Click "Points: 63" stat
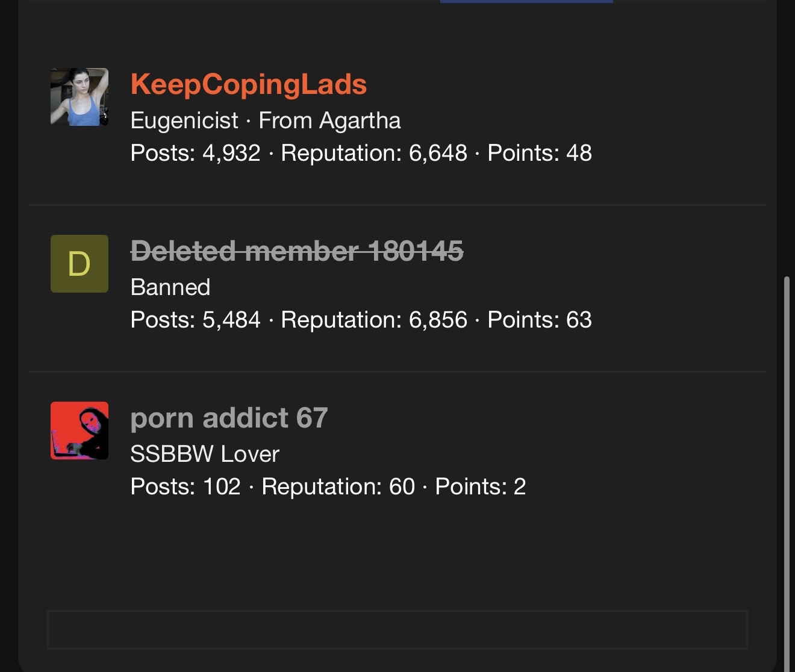 pos(540,320)
